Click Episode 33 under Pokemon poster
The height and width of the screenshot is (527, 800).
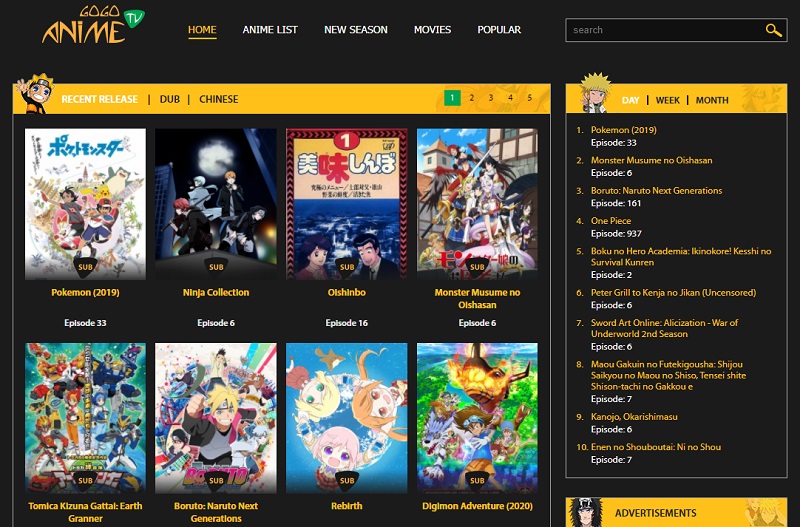click(85, 323)
